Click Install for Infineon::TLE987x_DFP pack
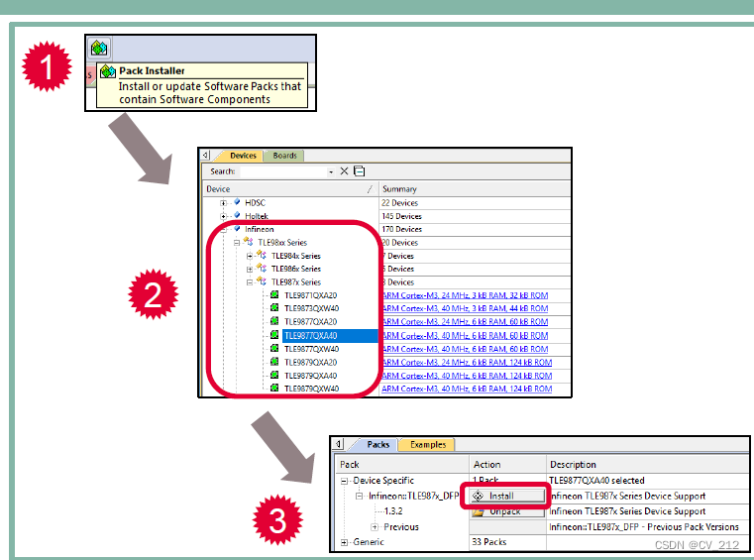 507,496
